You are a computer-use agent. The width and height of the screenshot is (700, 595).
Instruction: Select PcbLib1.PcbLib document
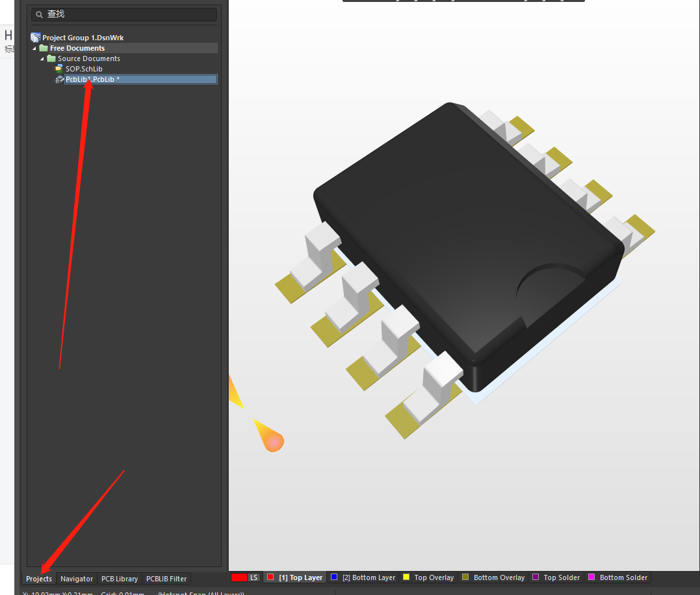point(140,79)
